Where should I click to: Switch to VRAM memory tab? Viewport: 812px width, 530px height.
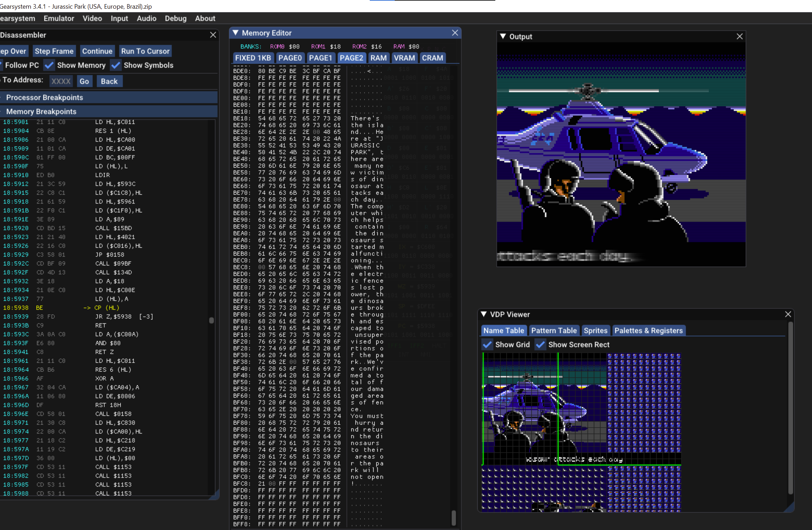[x=404, y=58]
